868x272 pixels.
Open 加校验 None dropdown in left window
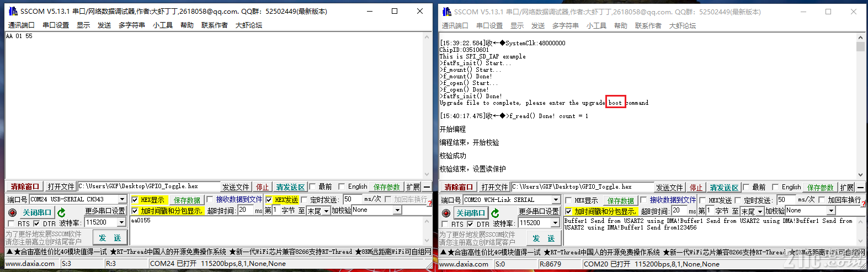397,210
